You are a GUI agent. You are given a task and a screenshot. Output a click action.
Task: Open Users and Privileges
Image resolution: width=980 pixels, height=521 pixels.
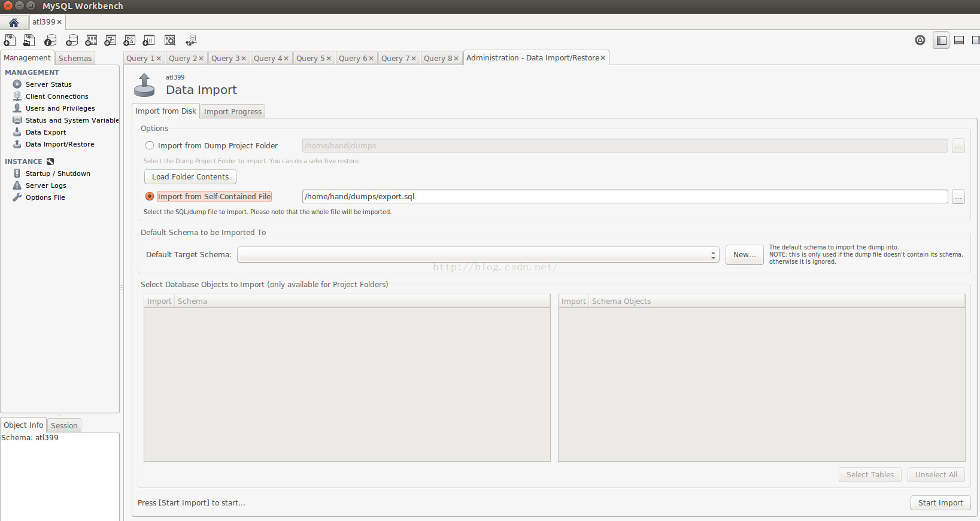point(60,108)
